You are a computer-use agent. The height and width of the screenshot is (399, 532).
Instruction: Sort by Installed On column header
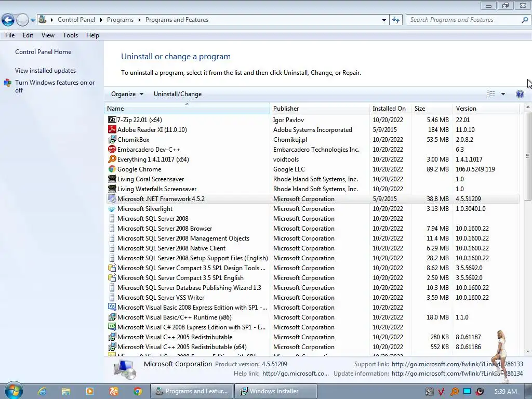click(x=390, y=108)
